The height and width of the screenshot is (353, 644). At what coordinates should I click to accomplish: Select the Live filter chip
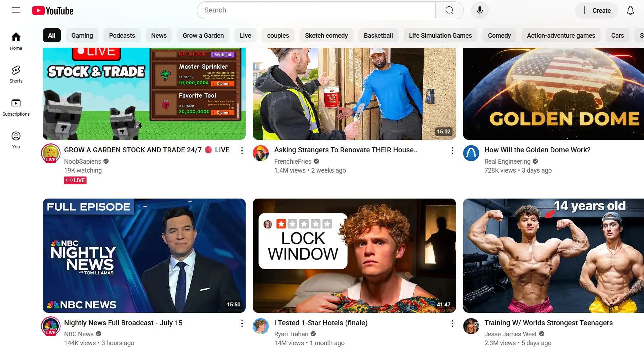pyautogui.click(x=245, y=35)
